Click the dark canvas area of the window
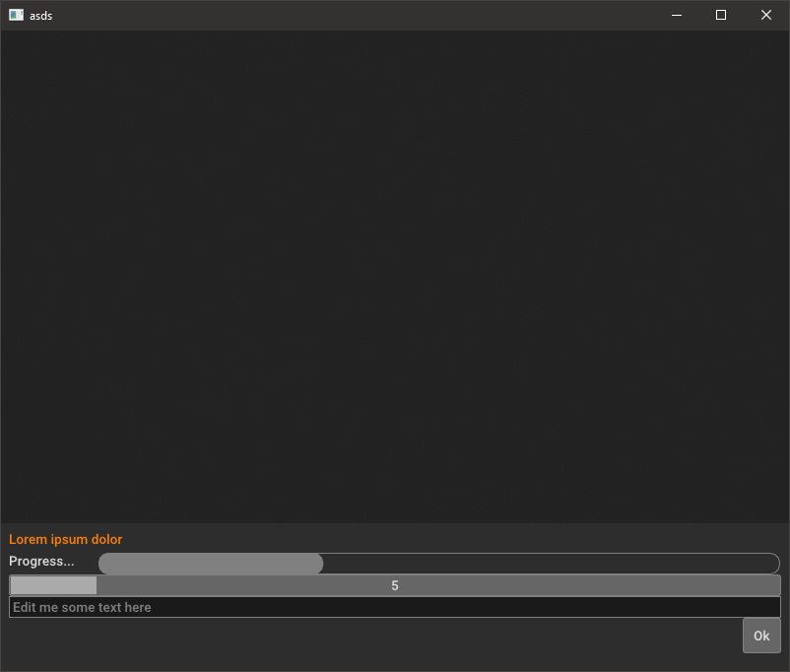 pos(394,276)
